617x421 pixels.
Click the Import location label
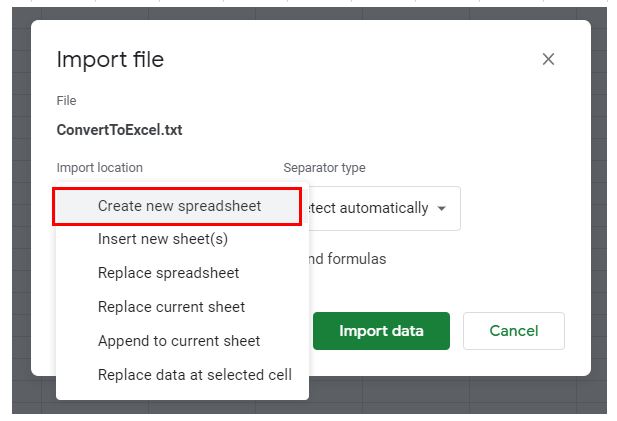[x=99, y=168]
